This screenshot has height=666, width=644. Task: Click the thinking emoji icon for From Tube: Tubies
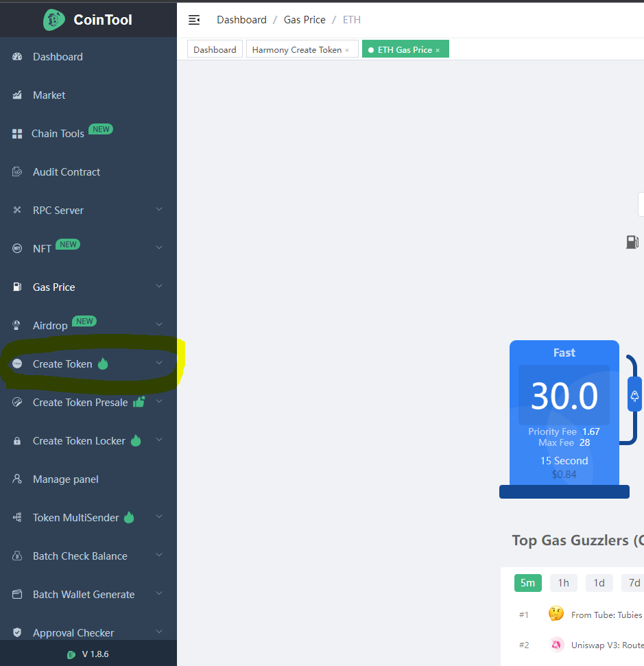point(556,613)
